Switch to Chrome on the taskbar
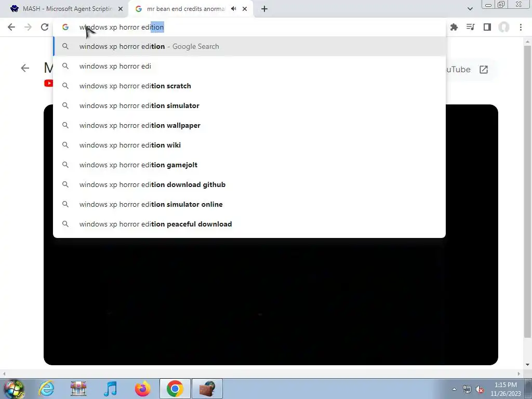This screenshot has height=399, width=532. [175, 389]
